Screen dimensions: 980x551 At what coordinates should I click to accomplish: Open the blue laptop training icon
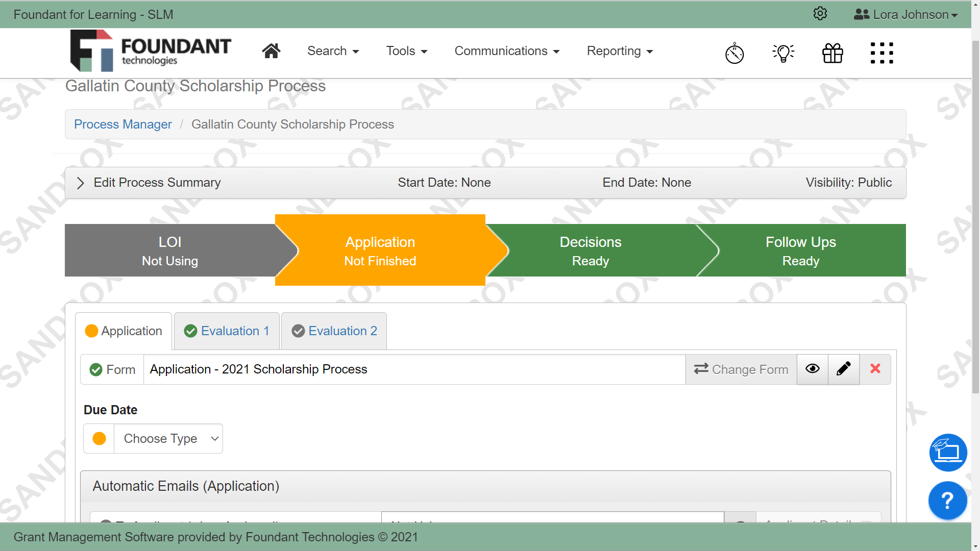click(948, 453)
